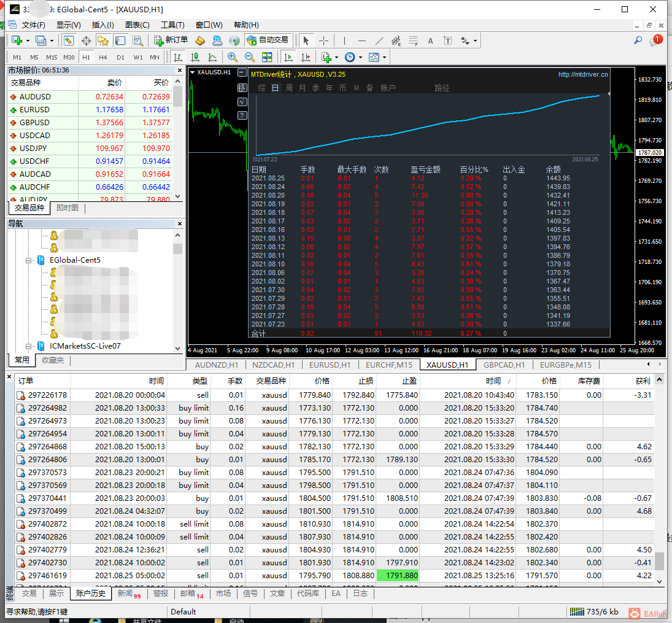The width and height of the screenshot is (672, 623).
Task: Select the vertical line drawing tool
Action: click(x=344, y=41)
